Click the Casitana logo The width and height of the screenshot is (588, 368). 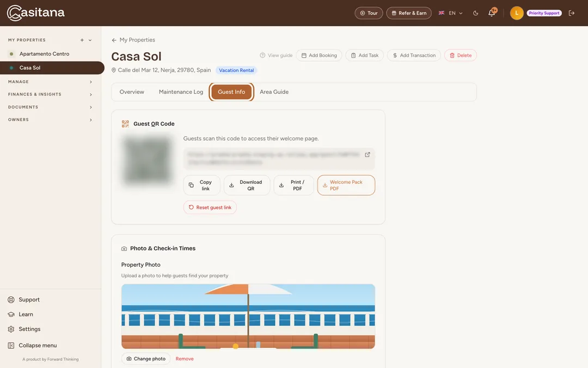pyautogui.click(x=35, y=13)
